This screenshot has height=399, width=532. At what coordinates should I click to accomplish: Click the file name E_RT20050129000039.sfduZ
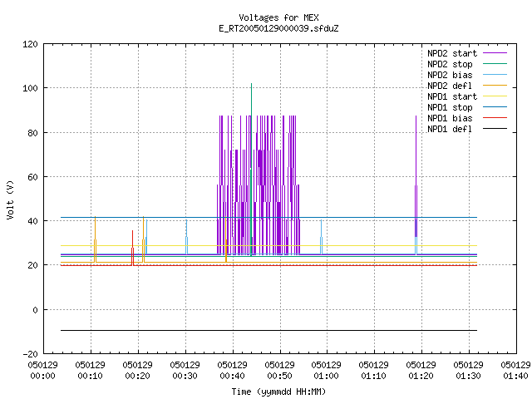click(278, 28)
